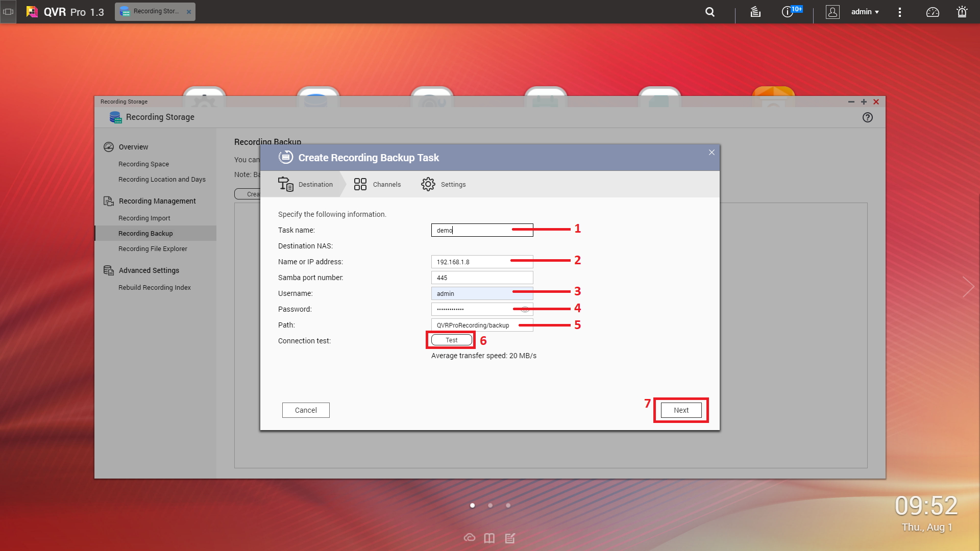Screen dimensions: 980x551
Task: Select second desktop page indicator dot
Action: pyautogui.click(x=490, y=506)
